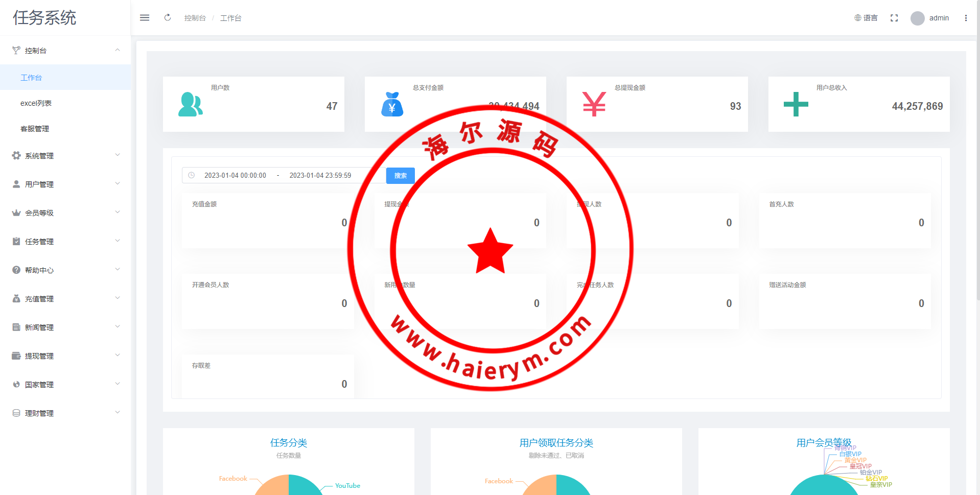The width and height of the screenshot is (980, 495).
Task: Expand the 用户管理 menu
Action: [65, 184]
